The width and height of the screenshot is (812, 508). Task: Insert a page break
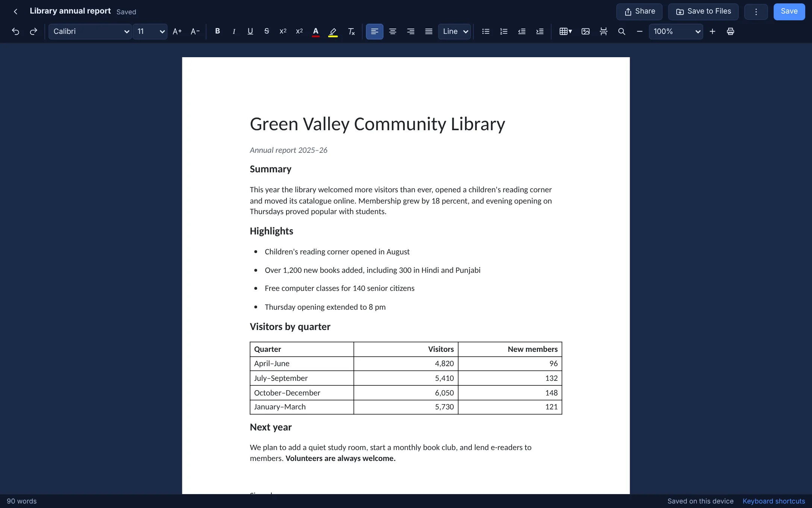pyautogui.click(x=603, y=32)
